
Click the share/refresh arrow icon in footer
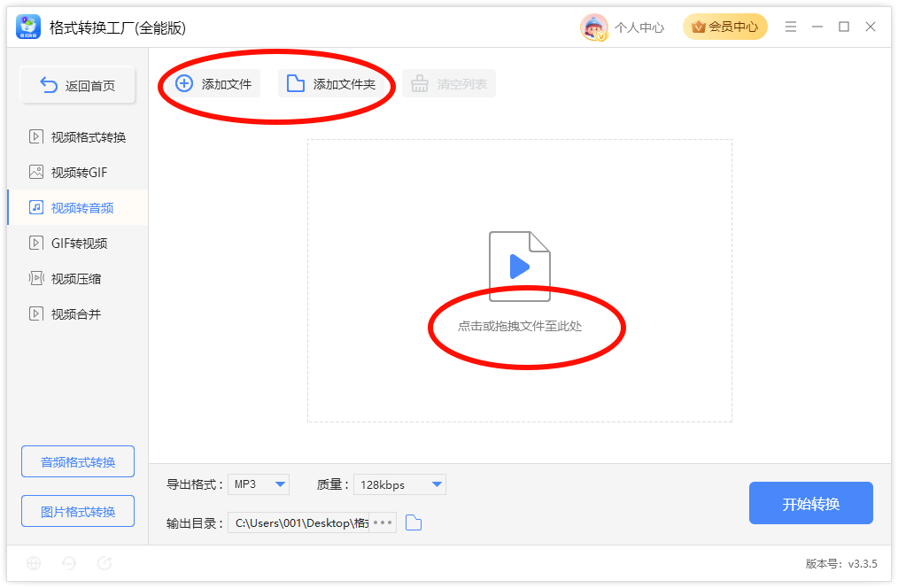tap(105, 563)
